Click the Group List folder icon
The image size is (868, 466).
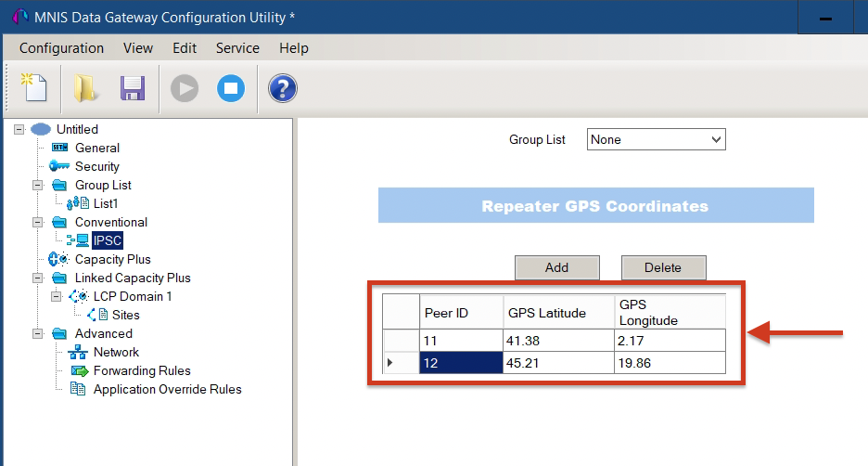point(59,185)
